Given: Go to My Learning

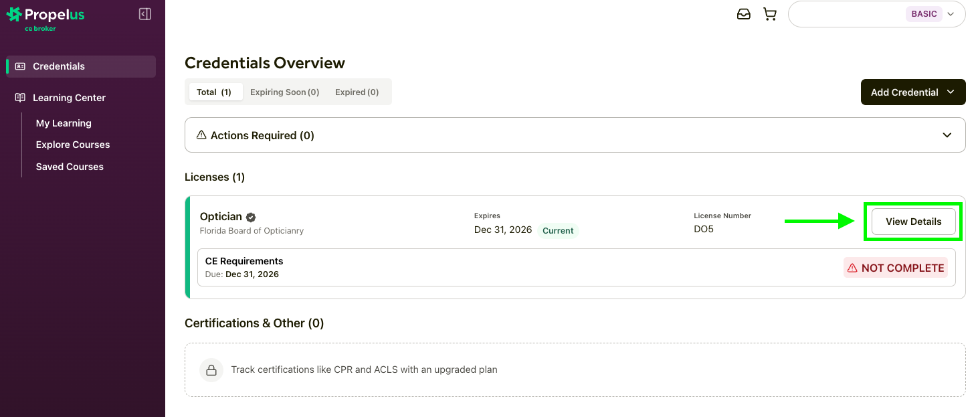Looking at the screenshot, I should 64,123.
